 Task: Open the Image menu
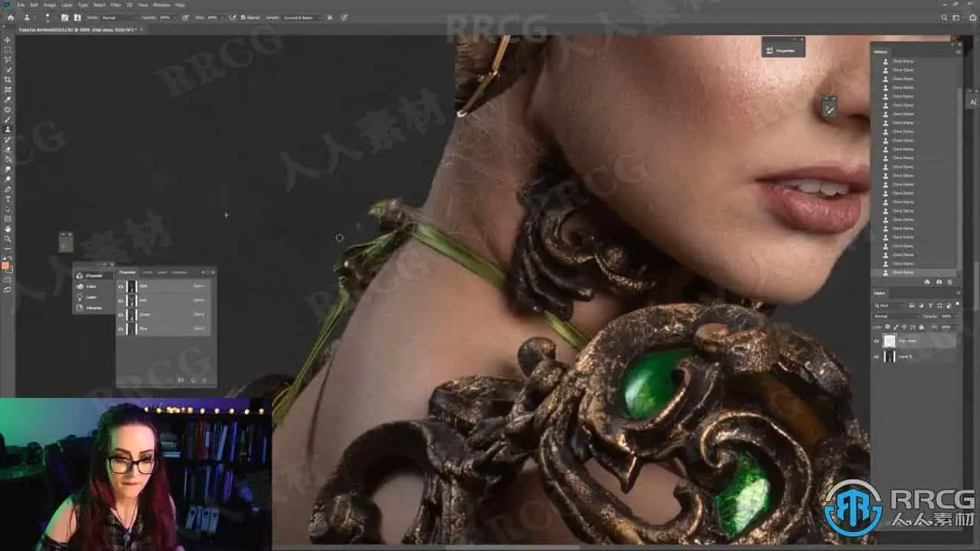point(49,5)
